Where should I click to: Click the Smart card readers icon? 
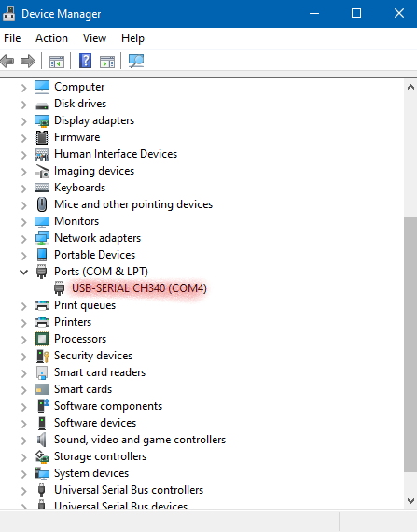[x=42, y=372]
